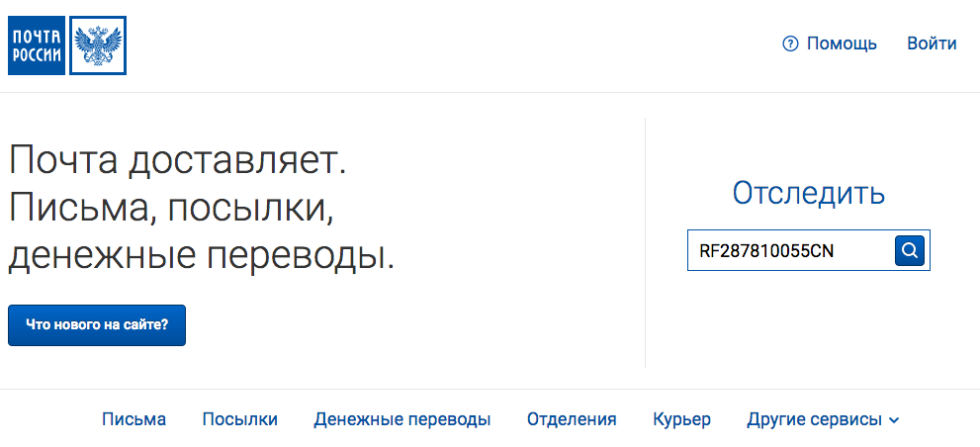Image resolution: width=980 pixels, height=447 pixels.
Task: Click the Отследить heading
Action: click(809, 193)
